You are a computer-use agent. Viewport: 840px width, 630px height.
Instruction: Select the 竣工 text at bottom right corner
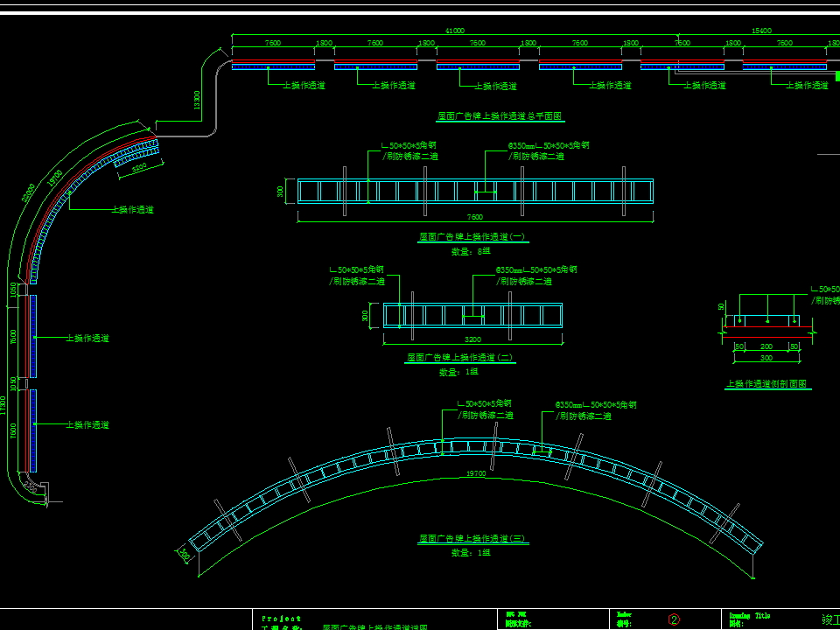point(829,619)
